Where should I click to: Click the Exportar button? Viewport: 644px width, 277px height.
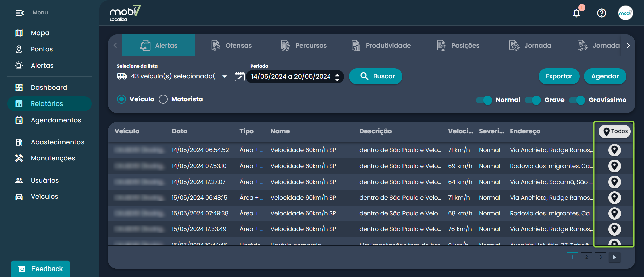(559, 76)
